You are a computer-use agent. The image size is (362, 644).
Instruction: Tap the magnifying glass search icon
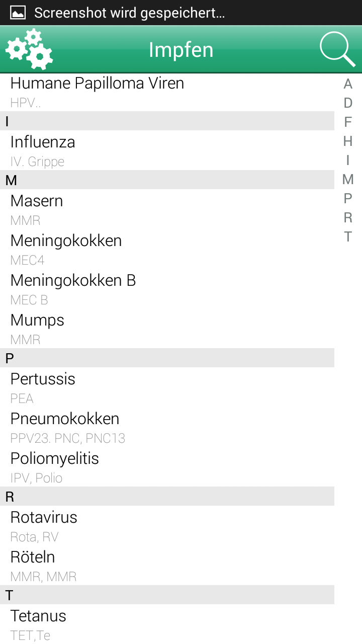337,49
